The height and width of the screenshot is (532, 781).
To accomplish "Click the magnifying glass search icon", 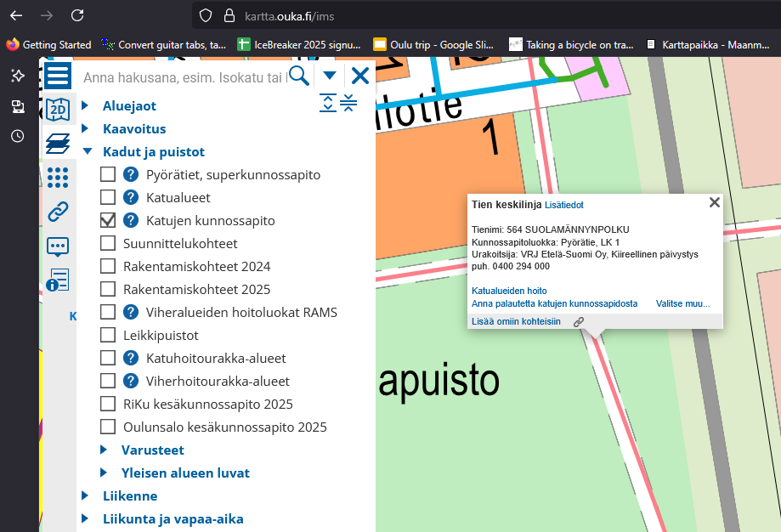I will (x=298, y=76).
